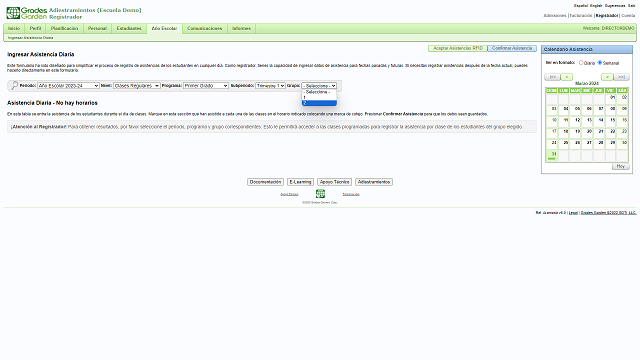Image resolution: width=640 pixels, height=360 pixels.
Task: Click the Aceptar Asistencias RFID button
Action: click(458, 48)
